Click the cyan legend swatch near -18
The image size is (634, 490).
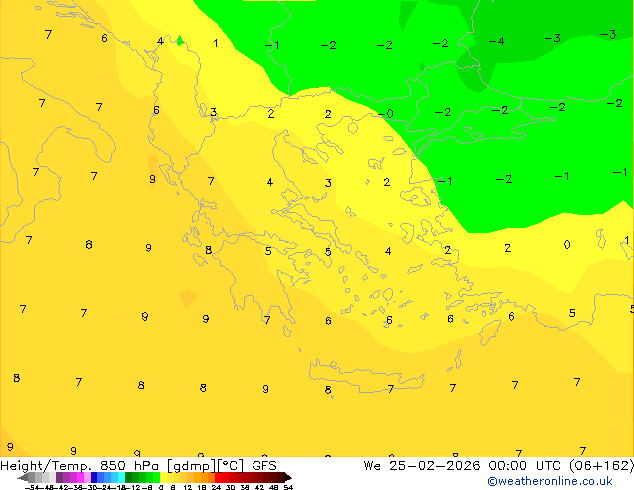click(121, 477)
